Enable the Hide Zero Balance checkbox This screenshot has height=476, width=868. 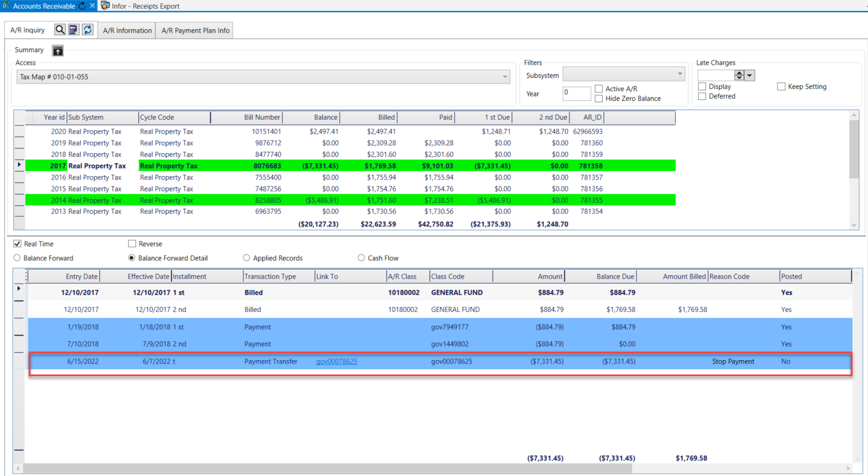599,99
